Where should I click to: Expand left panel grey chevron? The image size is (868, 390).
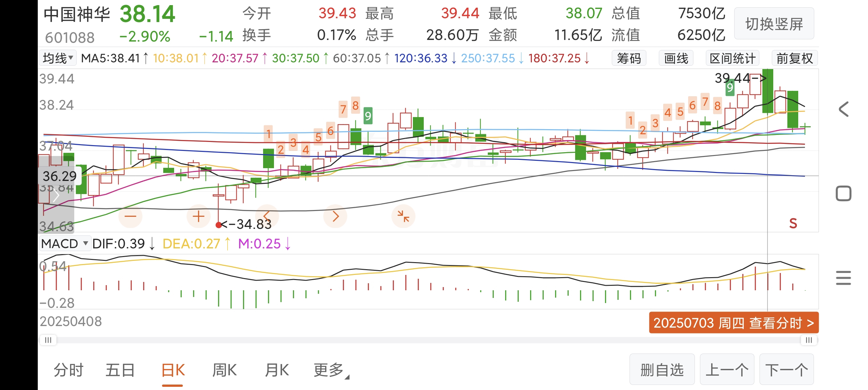click(x=56, y=196)
